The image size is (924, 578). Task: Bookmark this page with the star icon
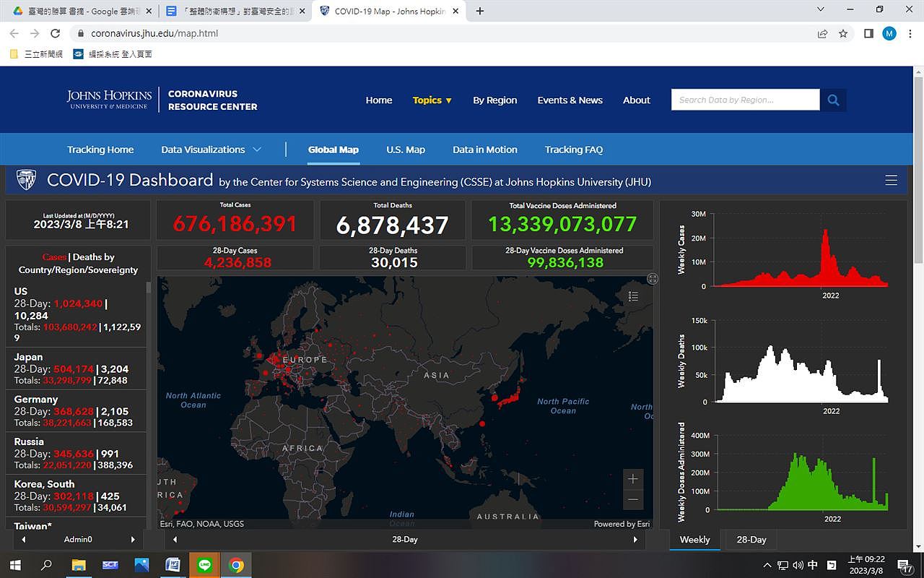tap(843, 33)
